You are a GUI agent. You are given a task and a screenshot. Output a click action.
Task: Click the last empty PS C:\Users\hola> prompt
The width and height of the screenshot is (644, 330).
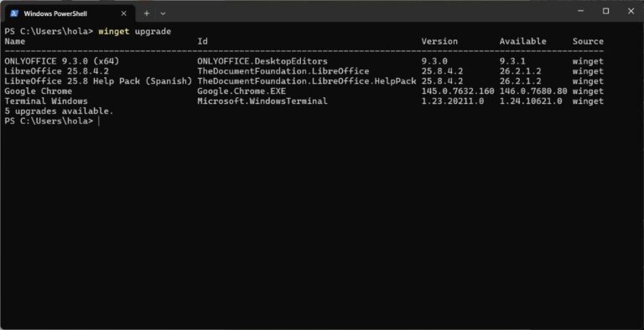[49, 121]
